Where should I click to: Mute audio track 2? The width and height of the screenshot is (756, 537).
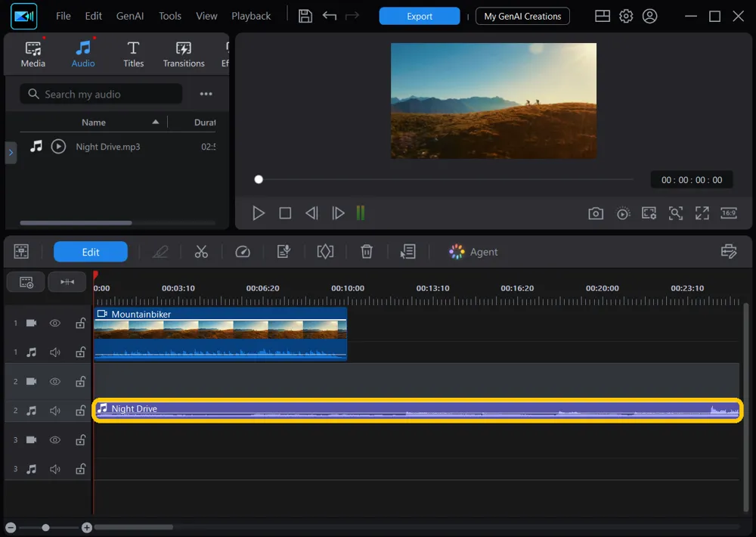(55, 411)
